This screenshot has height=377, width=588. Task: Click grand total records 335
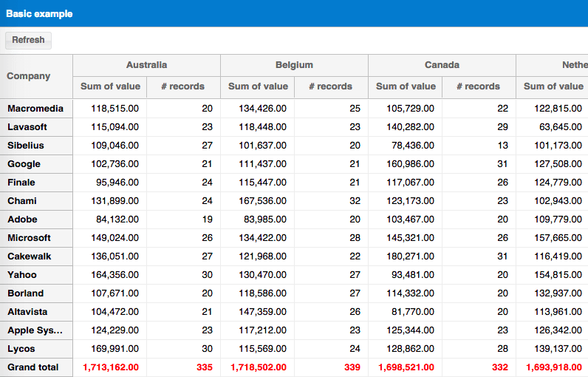[183, 367]
